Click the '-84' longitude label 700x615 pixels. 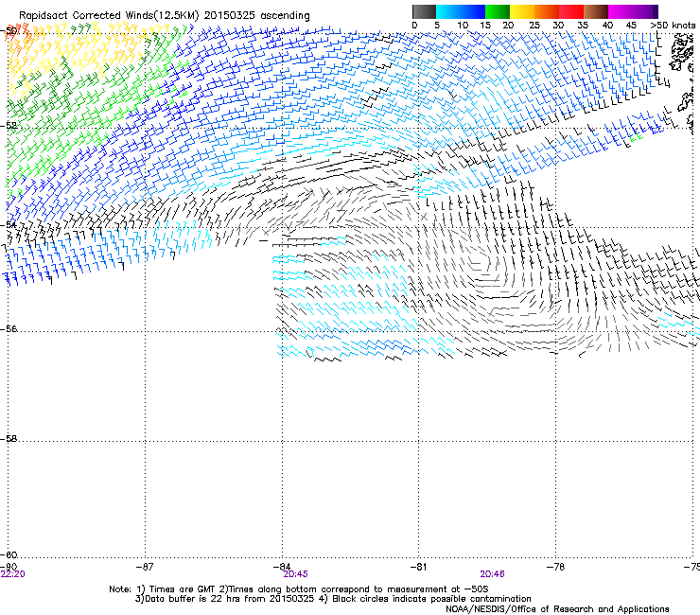282,567
